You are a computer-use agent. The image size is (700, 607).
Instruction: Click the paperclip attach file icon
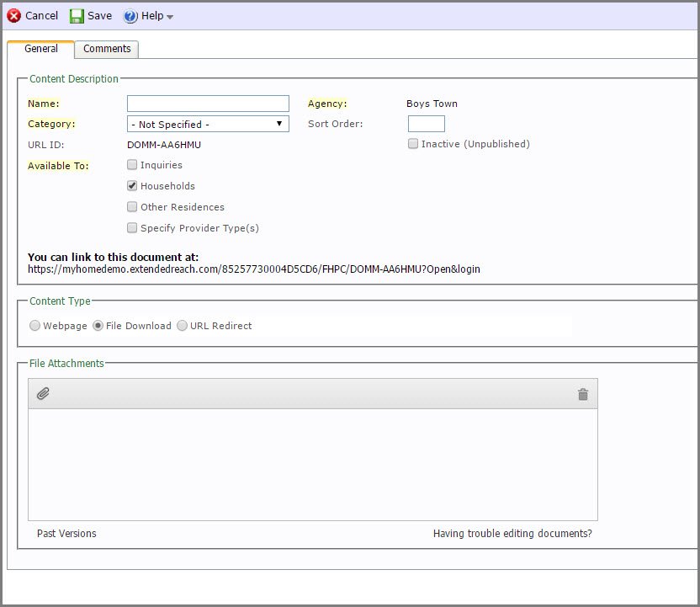[43, 393]
